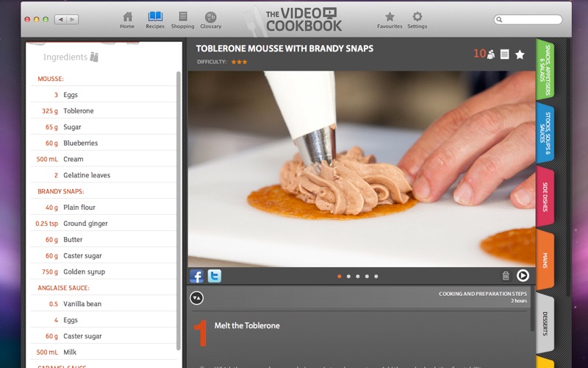Image resolution: width=588 pixels, height=368 pixels.
Task: Click Cooking and Preparation Steps label
Action: pos(483,294)
